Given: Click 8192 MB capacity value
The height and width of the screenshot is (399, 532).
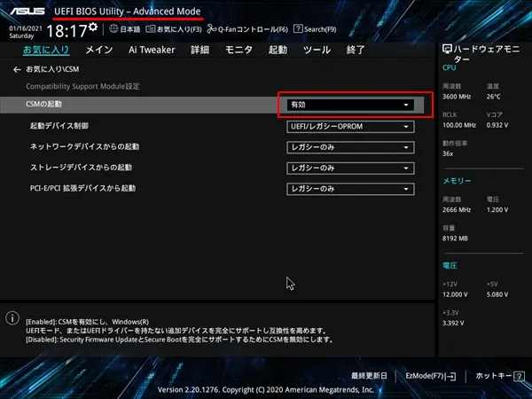Looking at the screenshot, I should tap(455, 239).
